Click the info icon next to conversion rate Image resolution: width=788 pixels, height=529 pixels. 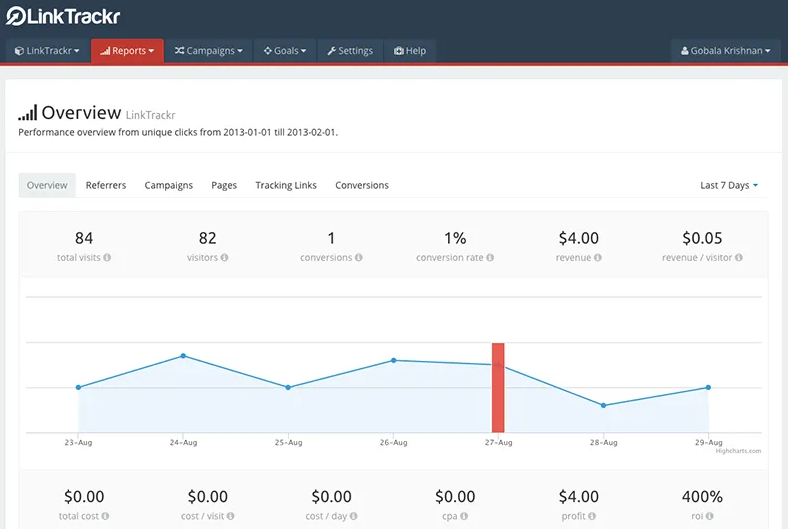[490, 258]
